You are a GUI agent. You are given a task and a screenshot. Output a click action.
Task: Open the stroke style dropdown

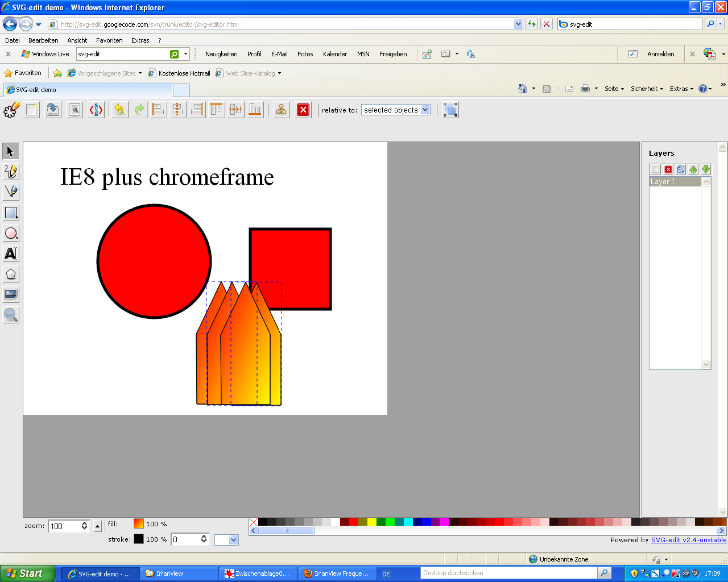pyautogui.click(x=233, y=540)
